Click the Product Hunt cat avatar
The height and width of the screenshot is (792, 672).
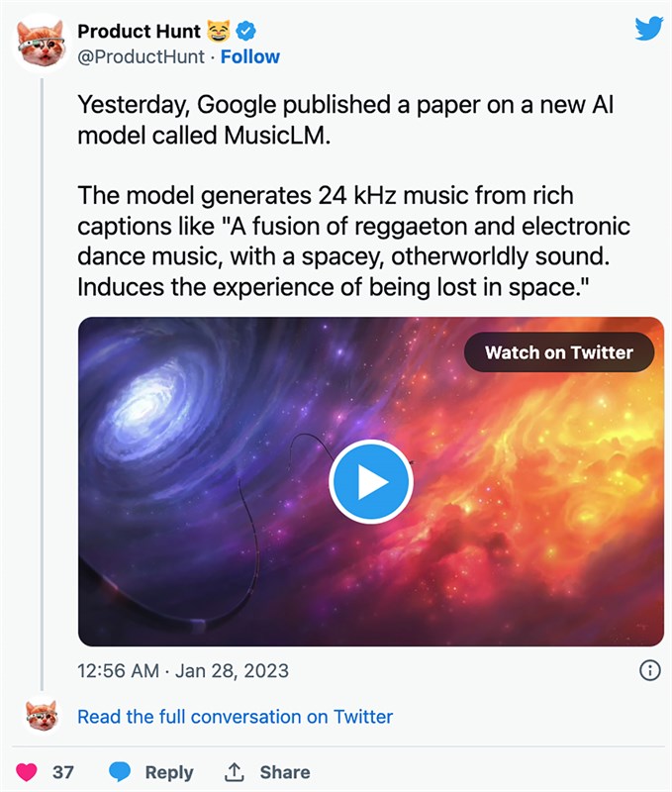(x=42, y=42)
